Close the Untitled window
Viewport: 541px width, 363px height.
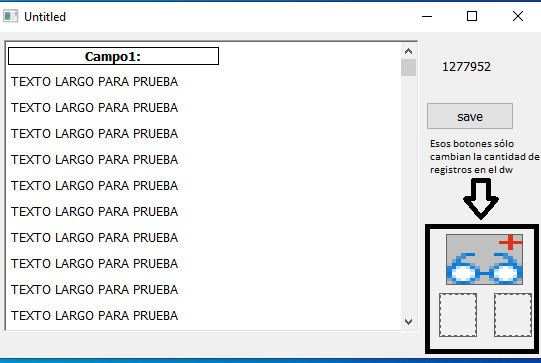coord(518,16)
